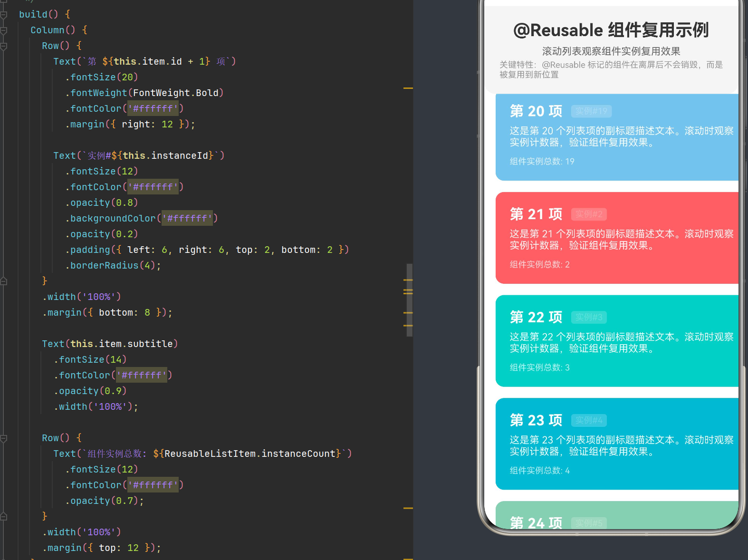Click the backgroundColor '#ffffff' color value
This screenshot has width=748, height=560.
point(187,219)
